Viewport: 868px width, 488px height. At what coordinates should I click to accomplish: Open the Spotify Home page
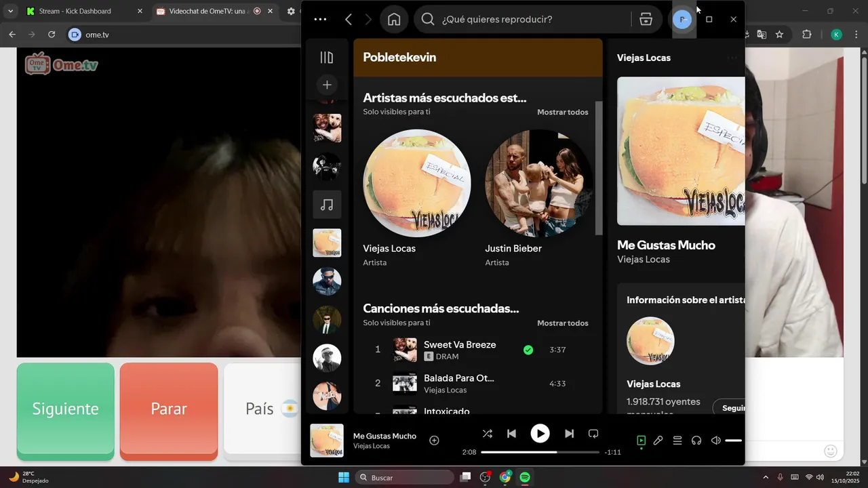coord(394,20)
